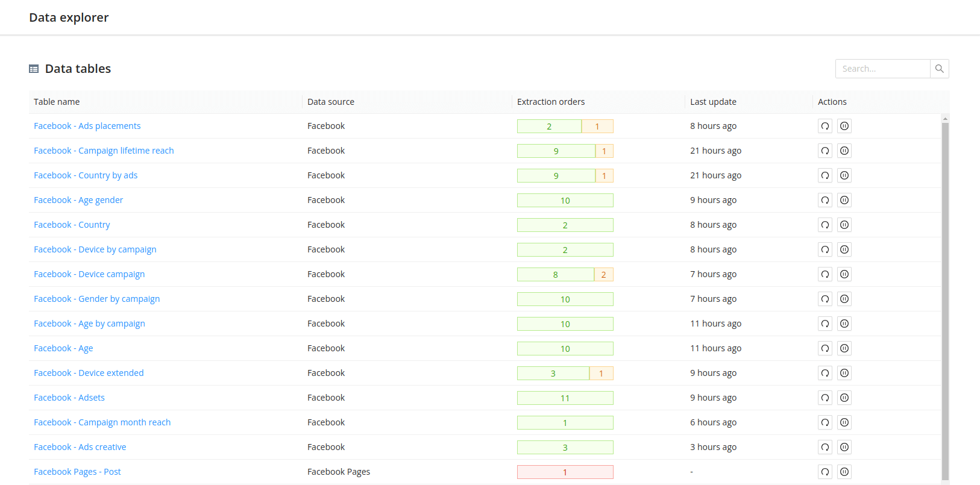Image resolution: width=980 pixels, height=485 pixels.
Task: Pause Facebook - Age by campaign table
Action: click(844, 324)
